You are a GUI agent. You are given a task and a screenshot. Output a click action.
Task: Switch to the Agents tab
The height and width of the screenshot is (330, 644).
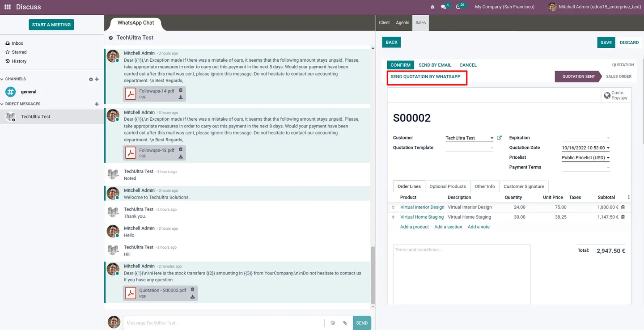coord(402,23)
